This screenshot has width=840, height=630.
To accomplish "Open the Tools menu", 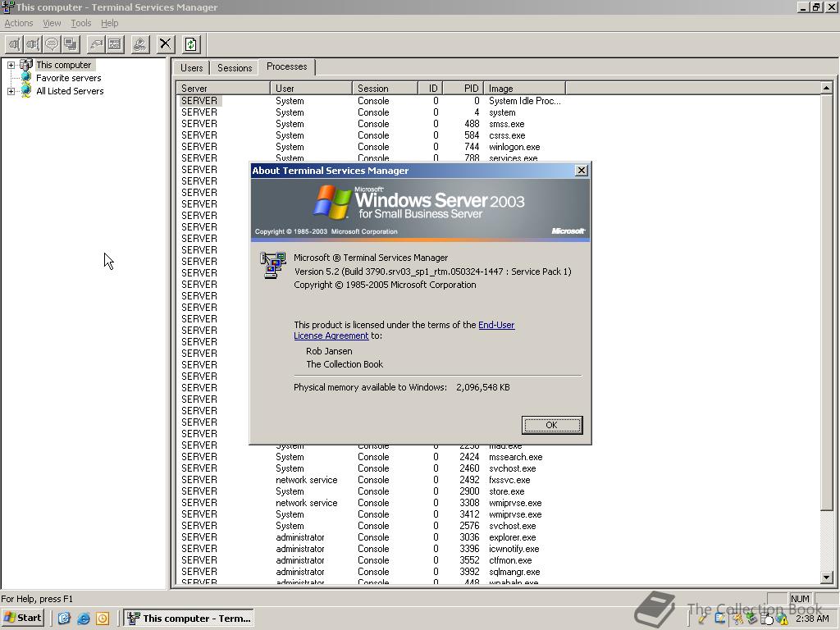I will tap(81, 23).
